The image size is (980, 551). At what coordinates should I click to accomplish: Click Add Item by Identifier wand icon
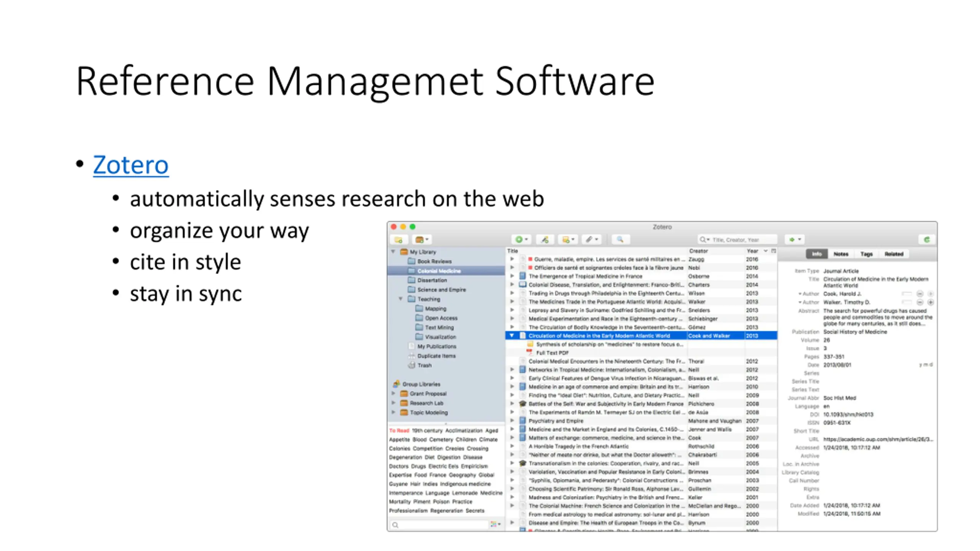pyautogui.click(x=544, y=240)
